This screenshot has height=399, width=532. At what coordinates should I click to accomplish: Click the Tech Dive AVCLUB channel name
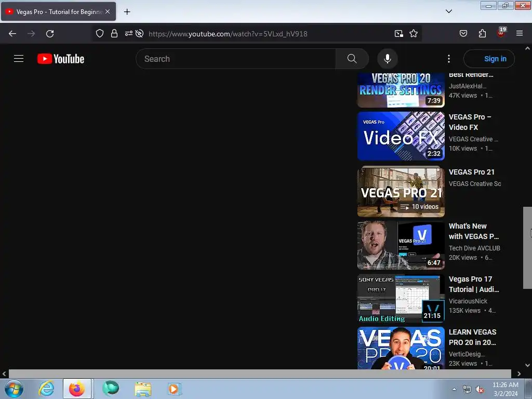(474, 248)
